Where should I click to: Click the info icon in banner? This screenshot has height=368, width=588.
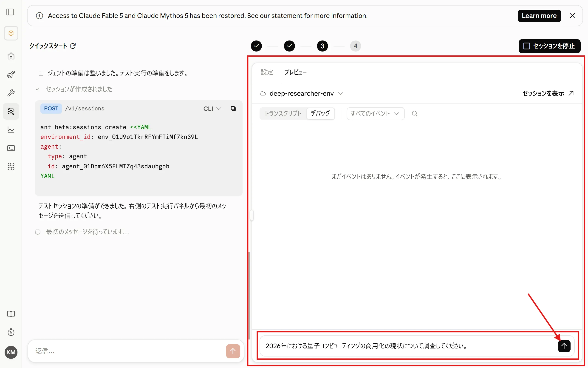click(39, 16)
